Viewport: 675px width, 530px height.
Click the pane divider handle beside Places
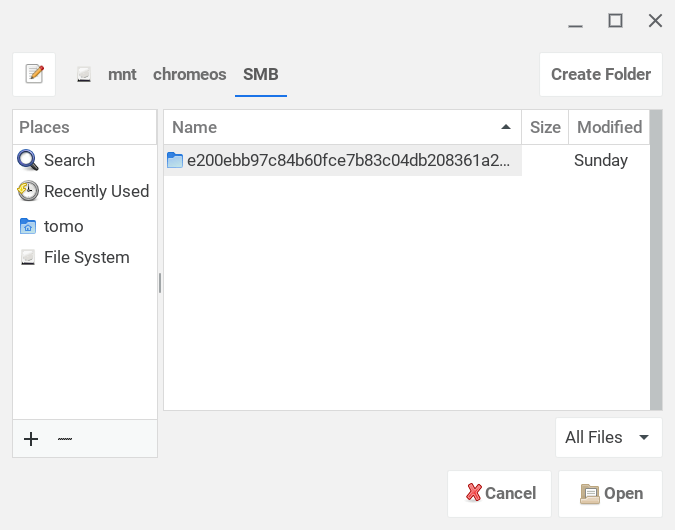pos(160,283)
